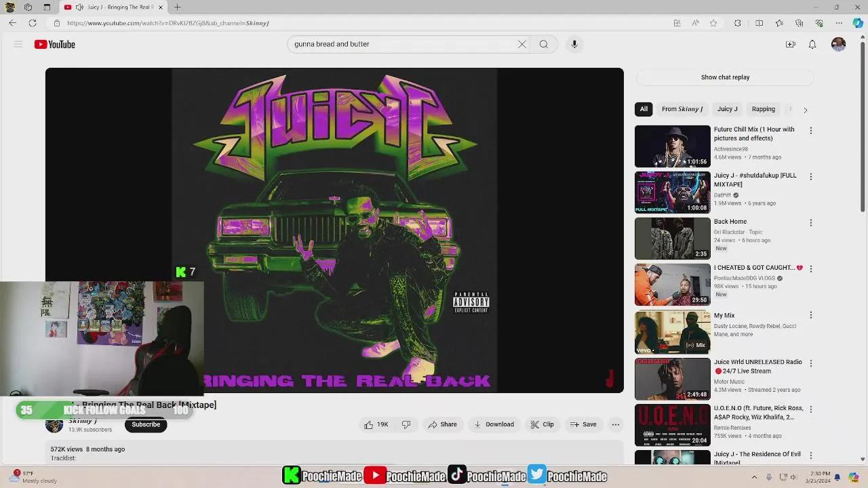View site information lock icon
This screenshot has height=488, width=868.
click(x=57, y=23)
